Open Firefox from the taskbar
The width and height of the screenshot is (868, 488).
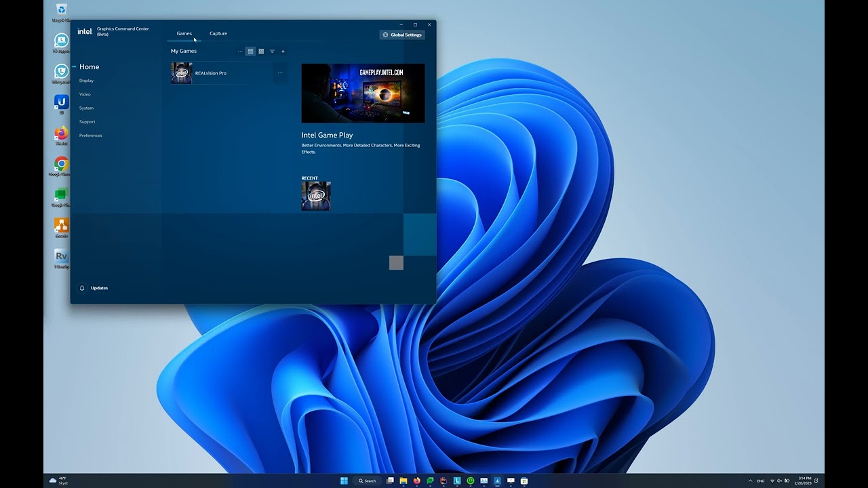416,481
